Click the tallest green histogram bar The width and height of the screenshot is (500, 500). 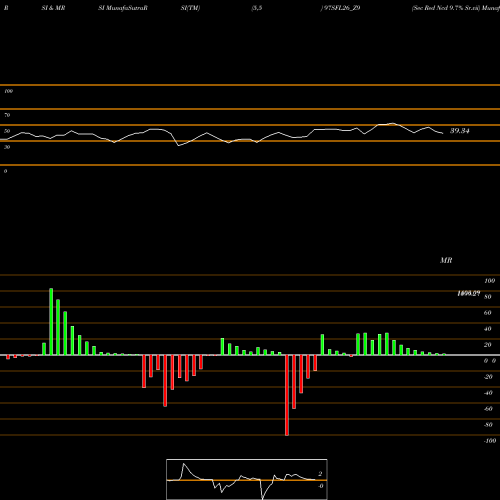(x=51, y=322)
